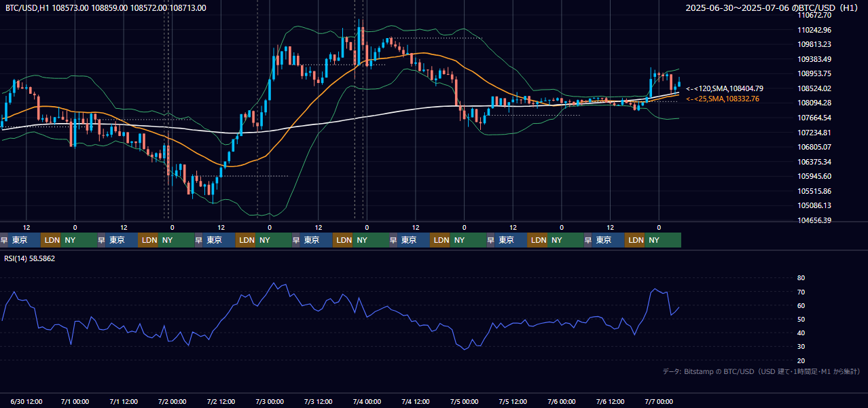The image size is (868, 408).
Task: Click the 7/3 00:00 time label
Action: coord(270,402)
